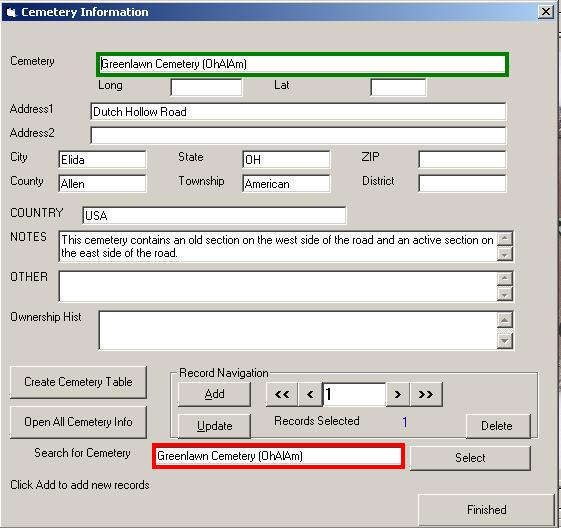Click the Long coordinate field
This screenshot has height=528, width=561.
(x=206, y=88)
